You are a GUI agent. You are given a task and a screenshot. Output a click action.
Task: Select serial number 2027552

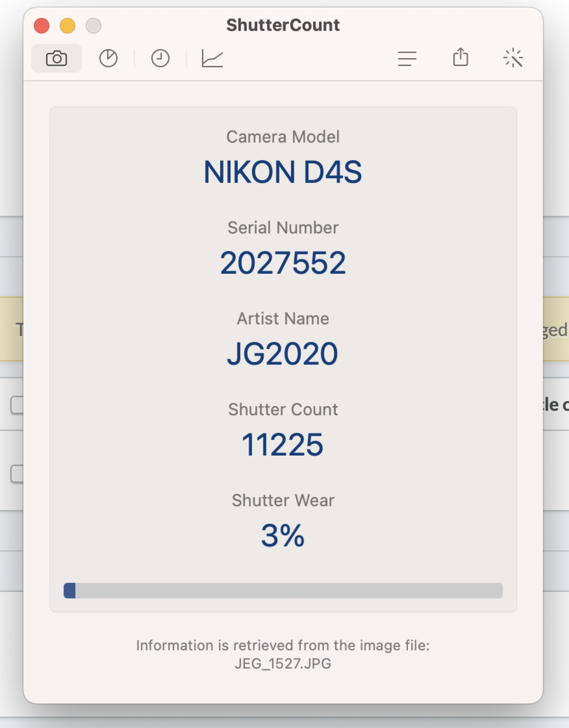(x=283, y=263)
